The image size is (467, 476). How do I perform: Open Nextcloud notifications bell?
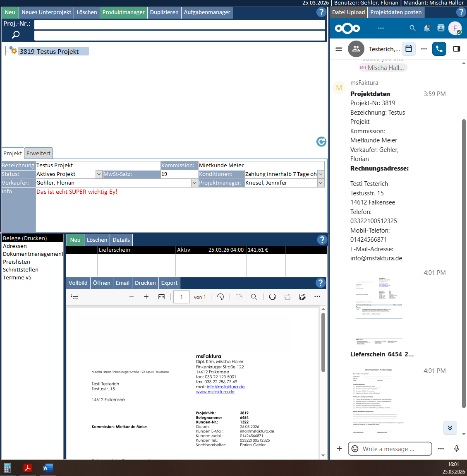pos(426,28)
